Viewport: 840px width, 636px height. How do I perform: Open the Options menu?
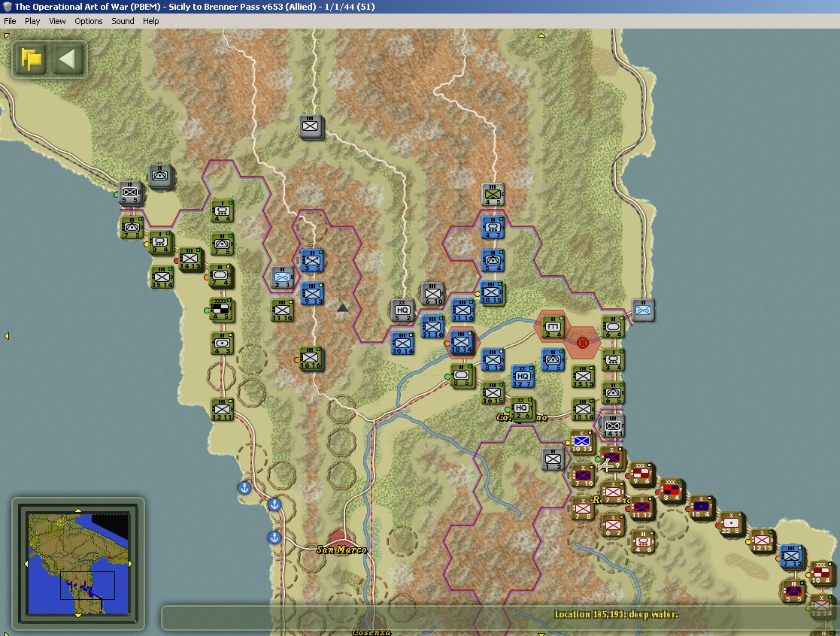coord(89,21)
